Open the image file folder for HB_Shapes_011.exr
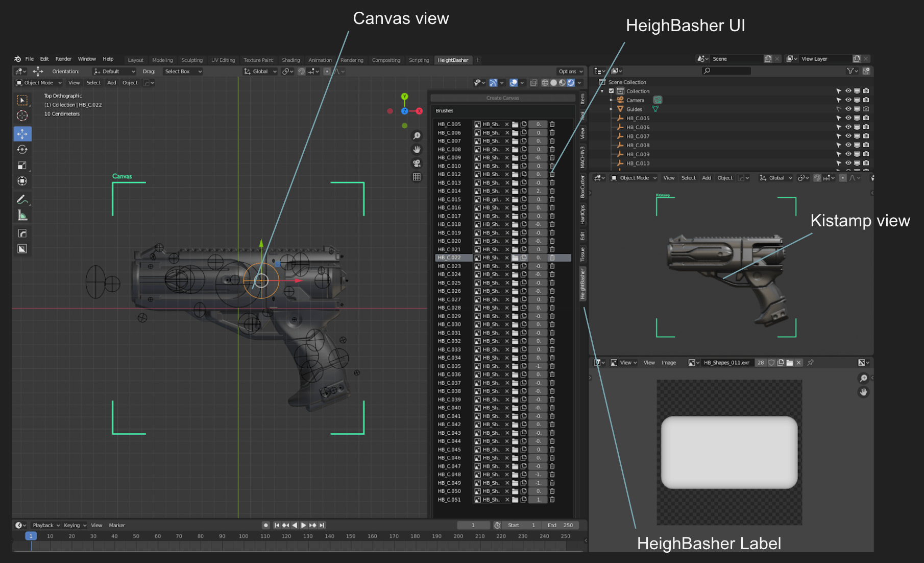The width and height of the screenshot is (924, 563). (790, 363)
